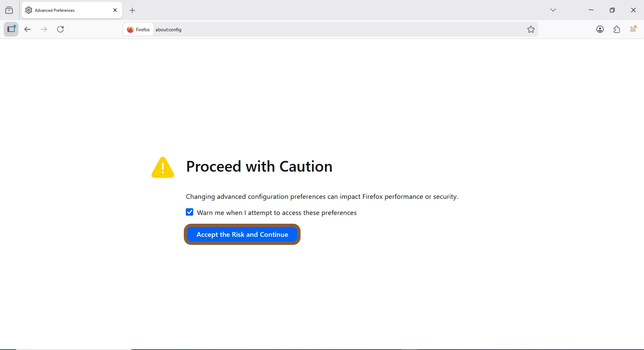The image size is (644, 350).
Task: Open a new tab with the plus button
Action: (x=132, y=11)
